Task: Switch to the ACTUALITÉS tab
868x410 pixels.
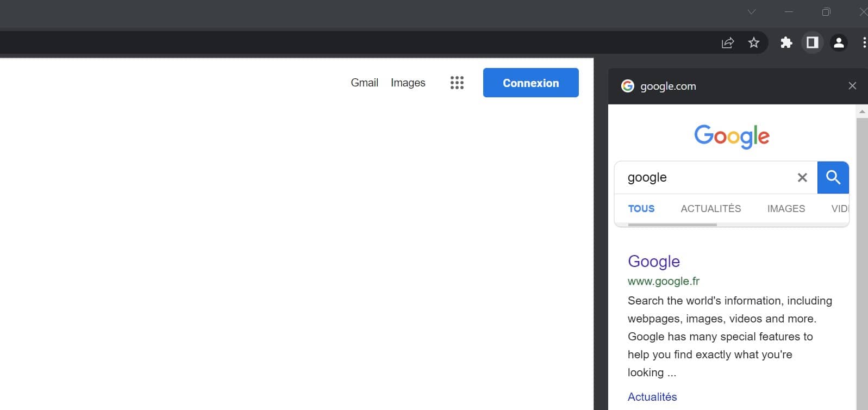Action: [710, 209]
